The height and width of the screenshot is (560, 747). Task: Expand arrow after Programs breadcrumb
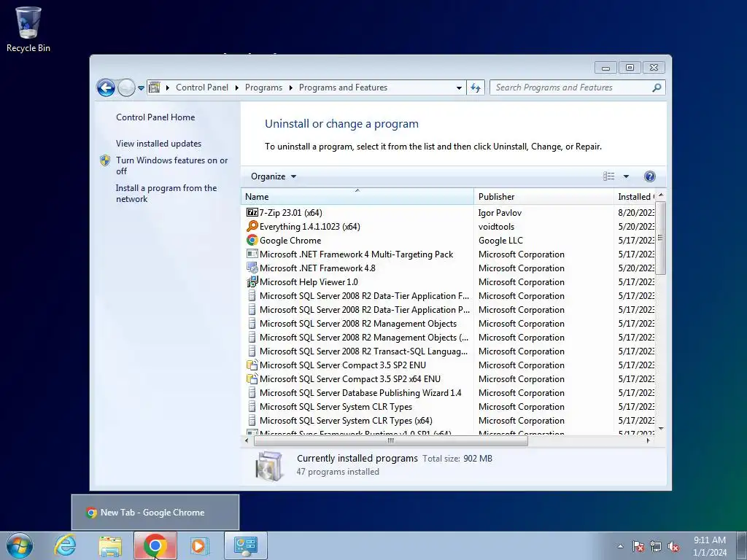pos(290,87)
